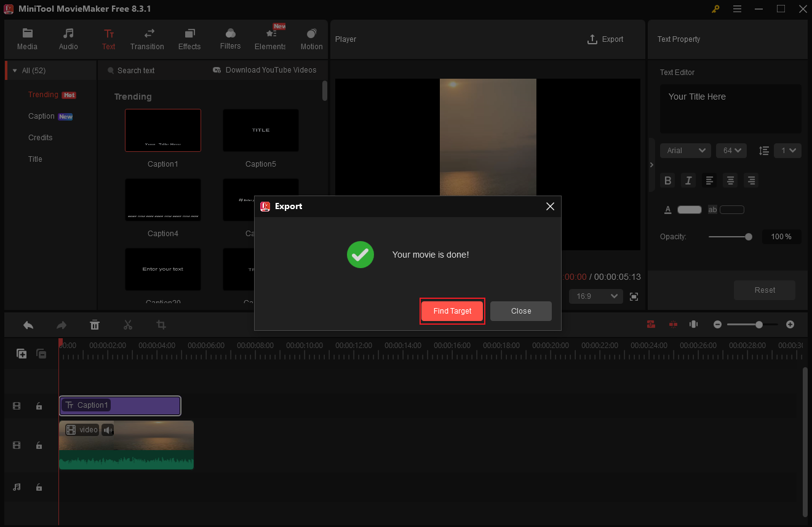Toggle italic formatting in Text Property
The image size is (812, 527).
pos(688,180)
